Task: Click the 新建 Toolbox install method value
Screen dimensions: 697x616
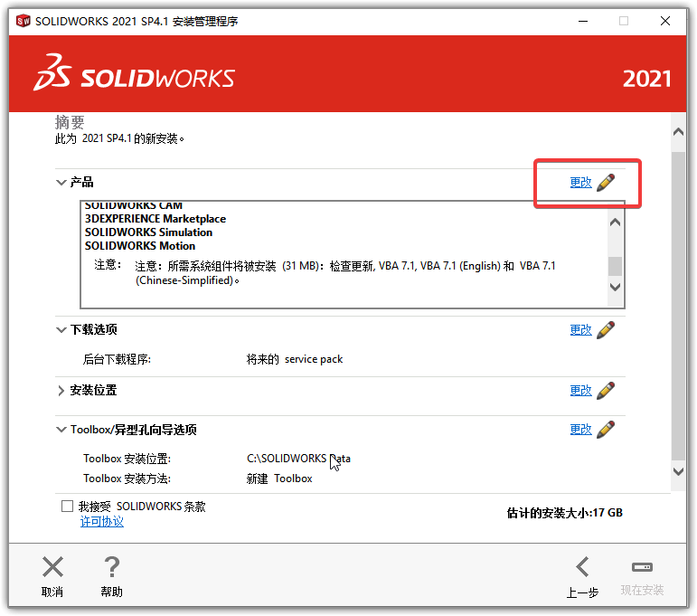Action: 279,479
